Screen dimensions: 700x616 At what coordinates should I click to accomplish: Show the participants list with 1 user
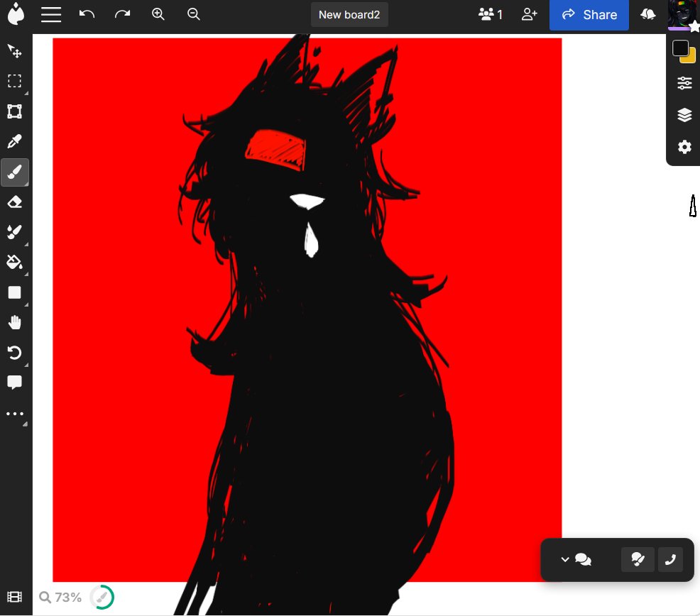[490, 15]
